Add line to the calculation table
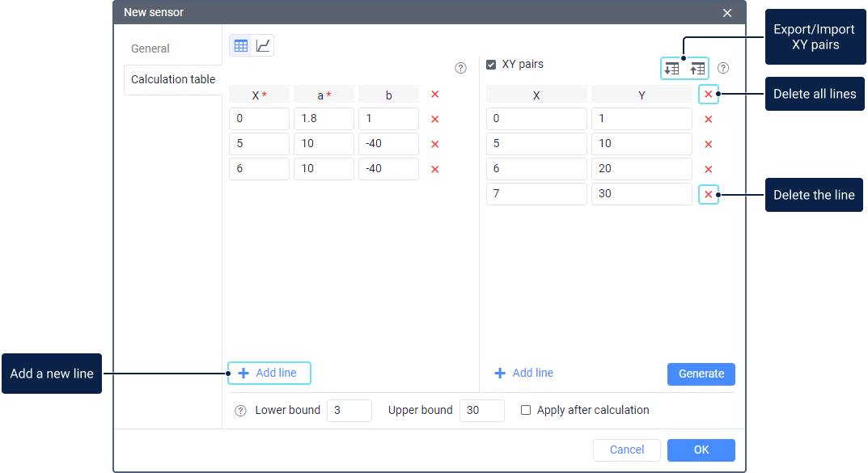 pos(269,373)
